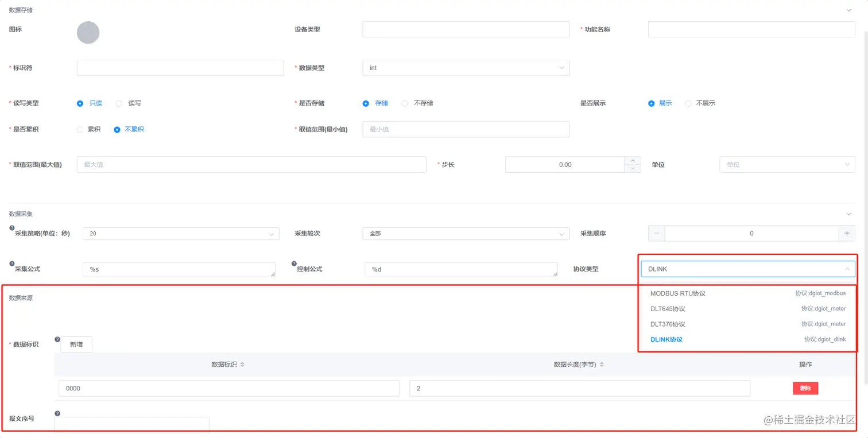
Task: Click the 操作 column header
Action: pyautogui.click(x=805, y=365)
